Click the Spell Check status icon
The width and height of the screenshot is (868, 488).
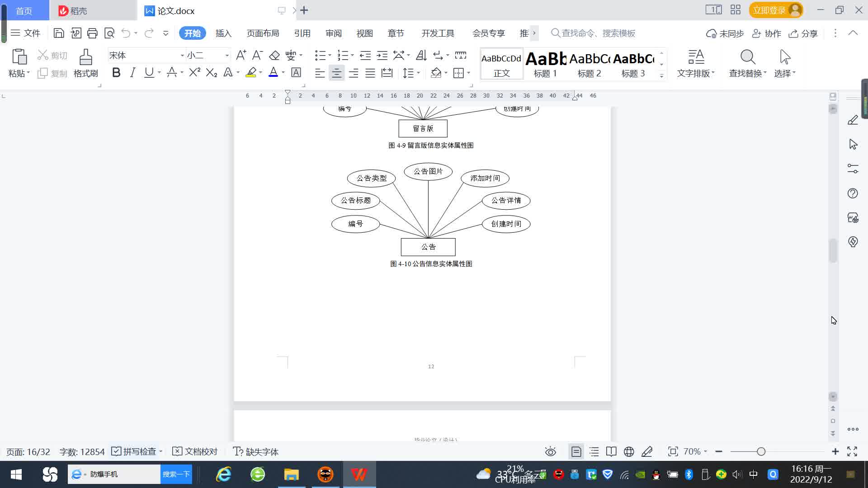[116, 451]
